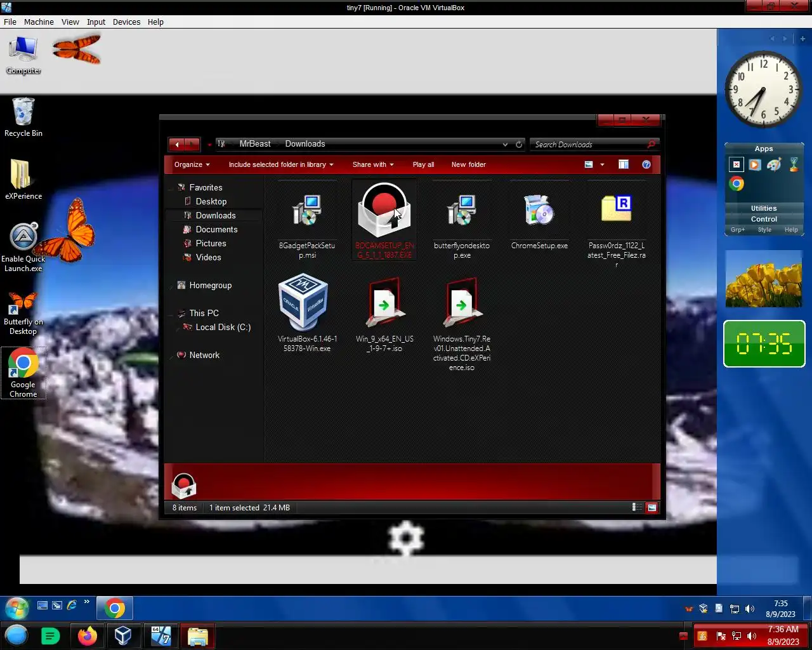The width and height of the screenshot is (812, 650).
Task: Click Style in the Apps gadget
Action: (x=764, y=230)
